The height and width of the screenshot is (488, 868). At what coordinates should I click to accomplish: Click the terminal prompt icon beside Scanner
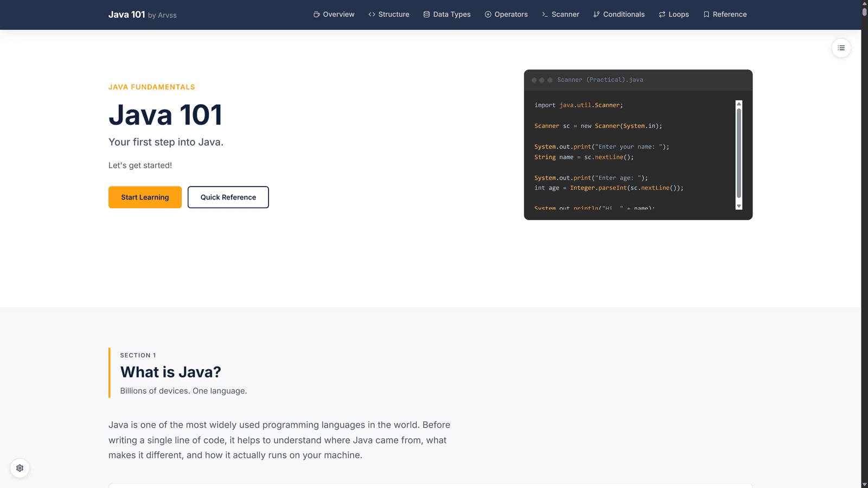545,15
